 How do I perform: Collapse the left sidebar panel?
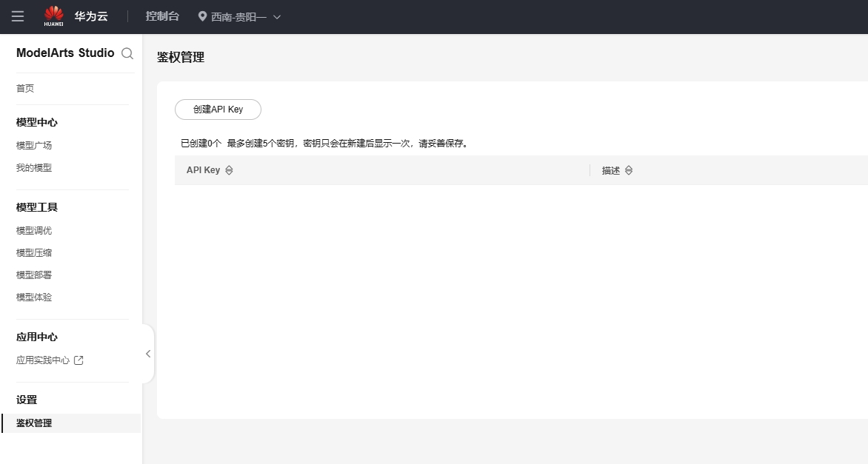(x=148, y=354)
